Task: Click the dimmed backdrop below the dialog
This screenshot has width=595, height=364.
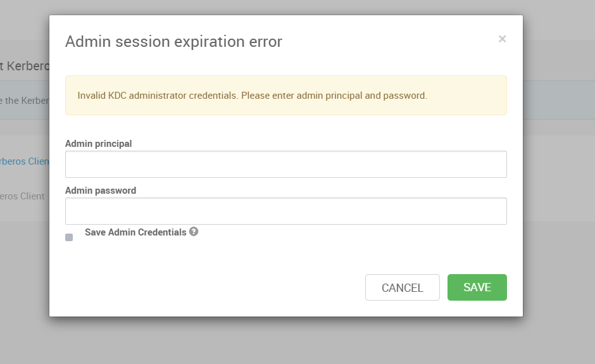Action: coord(285,341)
